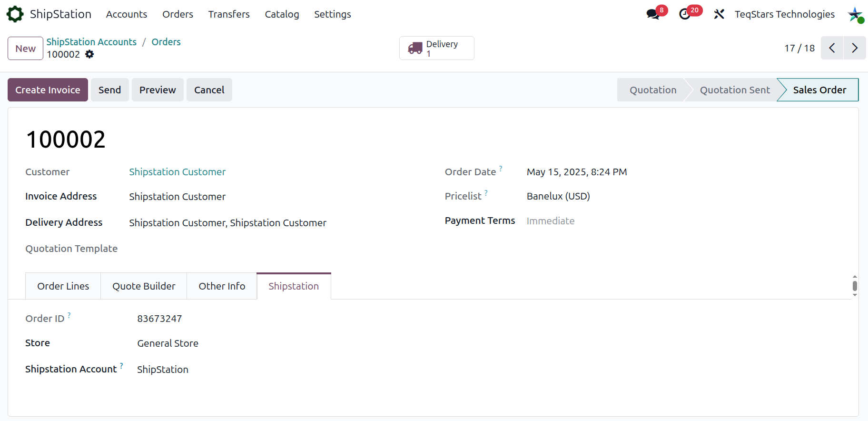Open the Orders menu

tap(178, 14)
